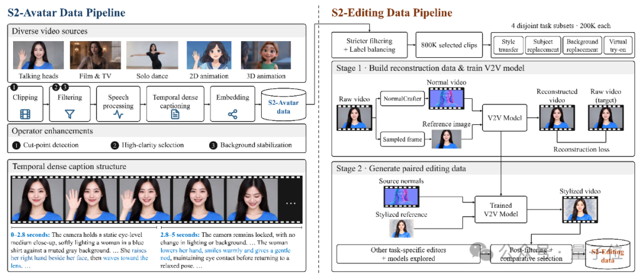Click the Reconstruction loss label

[x=581, y=149]
